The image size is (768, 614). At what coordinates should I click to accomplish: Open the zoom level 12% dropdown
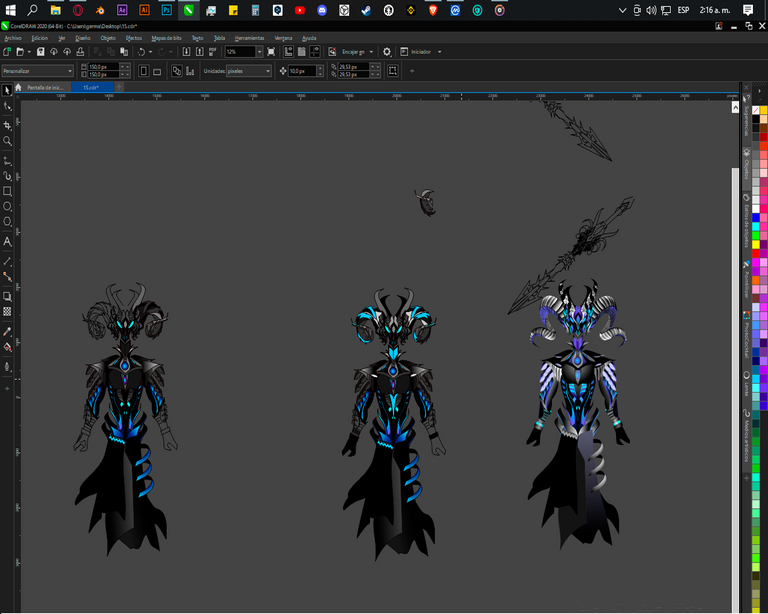[x=259, y=51]
